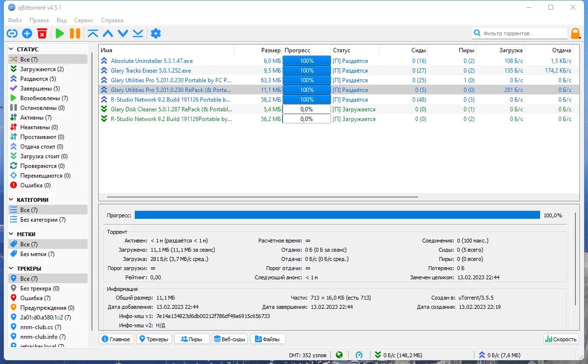
Task: Open the Скорость graph button
Action: click(x=561, y=339)
